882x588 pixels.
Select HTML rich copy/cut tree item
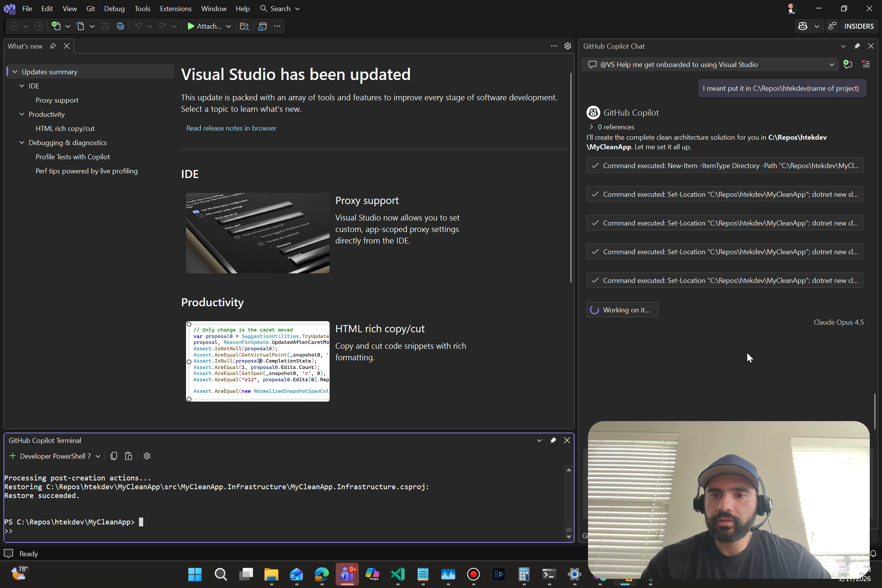coord(65,128)
